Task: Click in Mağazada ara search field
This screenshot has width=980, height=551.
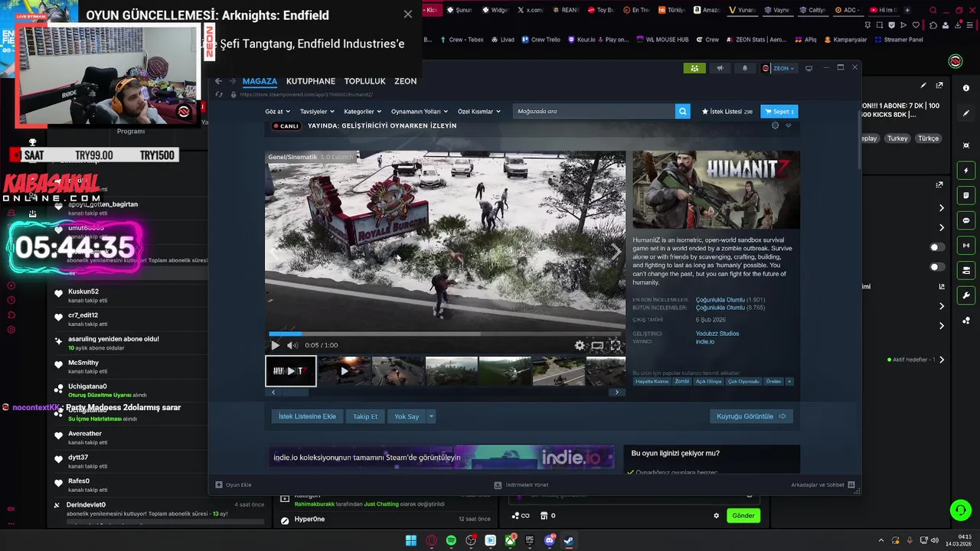Action: [x=593, y=112]
